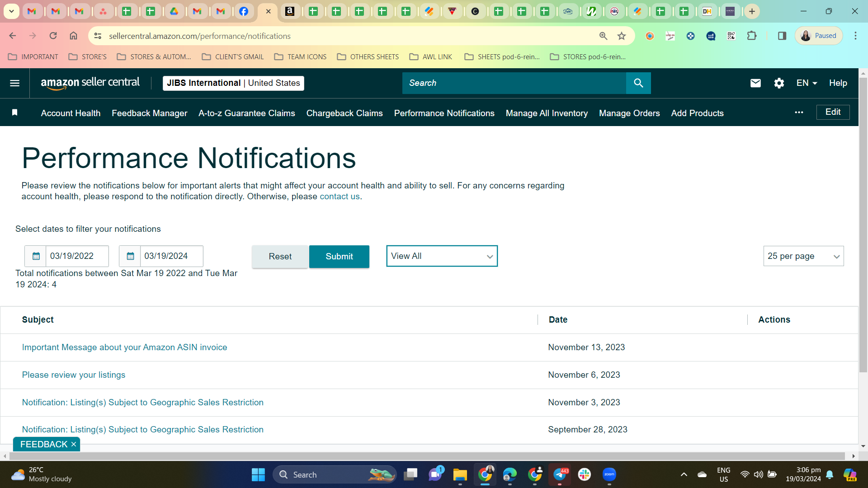Image resolution: width=868 pixels, height=488 pixels.
Task: Open the 25 per page dropdown
Action: 803,256
